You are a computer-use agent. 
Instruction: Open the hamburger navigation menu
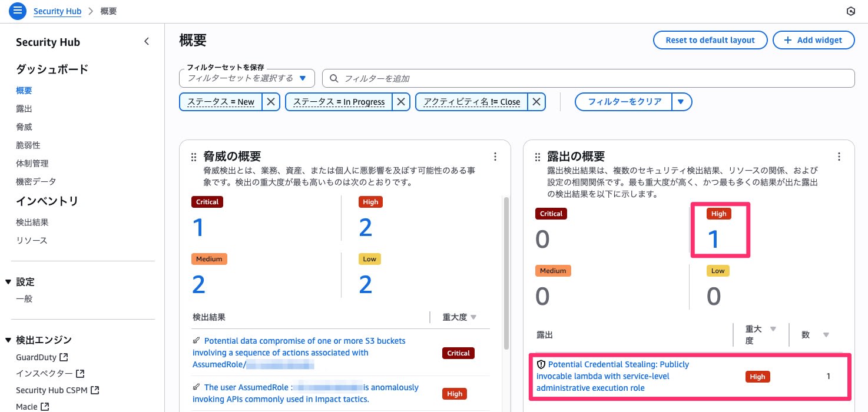(18, 11)
